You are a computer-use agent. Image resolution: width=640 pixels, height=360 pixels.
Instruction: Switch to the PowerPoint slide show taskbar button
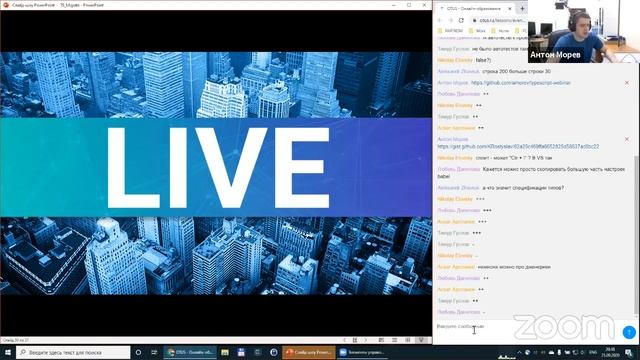click(x=309, y=352)
